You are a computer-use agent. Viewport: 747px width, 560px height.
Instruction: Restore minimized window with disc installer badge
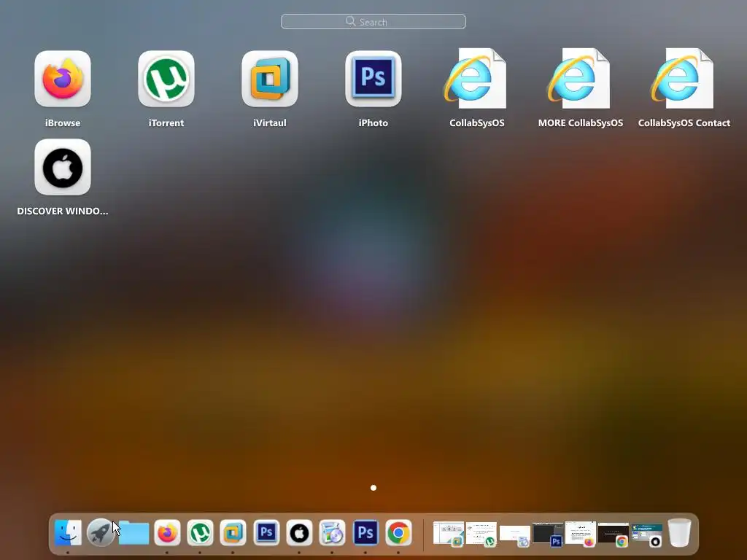[514, 535]
